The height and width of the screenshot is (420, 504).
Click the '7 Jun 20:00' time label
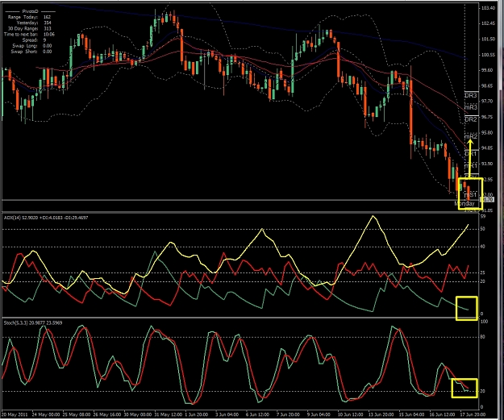pyautogui.click(x=288, y=414)
